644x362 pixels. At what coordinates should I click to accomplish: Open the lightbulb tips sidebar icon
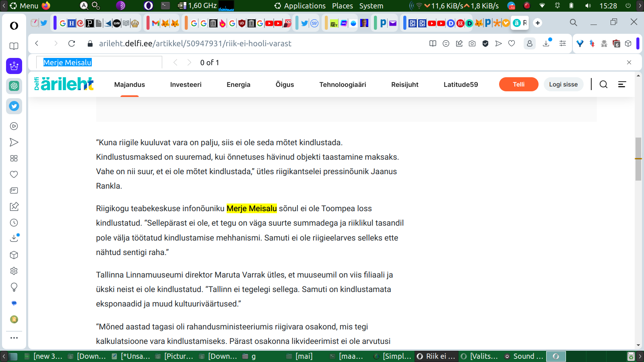click(x=14, y=287)
